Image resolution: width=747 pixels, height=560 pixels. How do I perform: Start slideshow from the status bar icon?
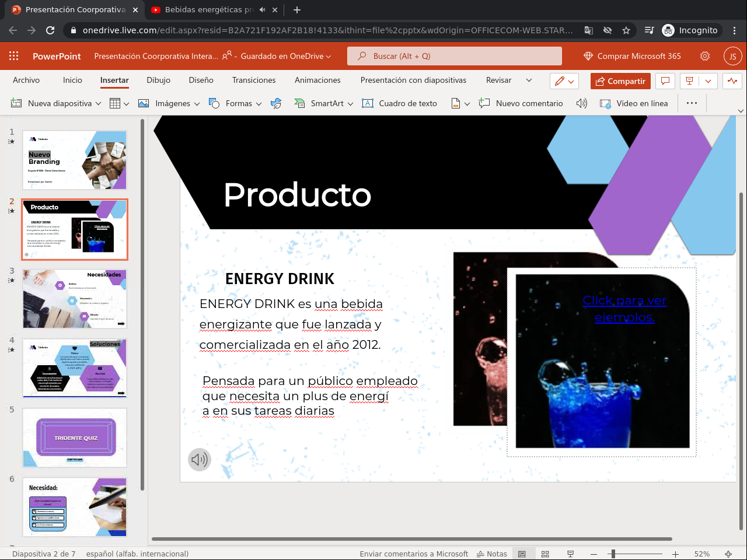570,554
